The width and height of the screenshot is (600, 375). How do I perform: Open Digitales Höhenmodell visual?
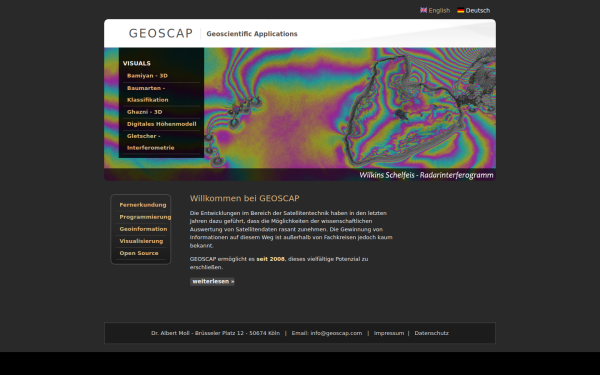point(161,124)
